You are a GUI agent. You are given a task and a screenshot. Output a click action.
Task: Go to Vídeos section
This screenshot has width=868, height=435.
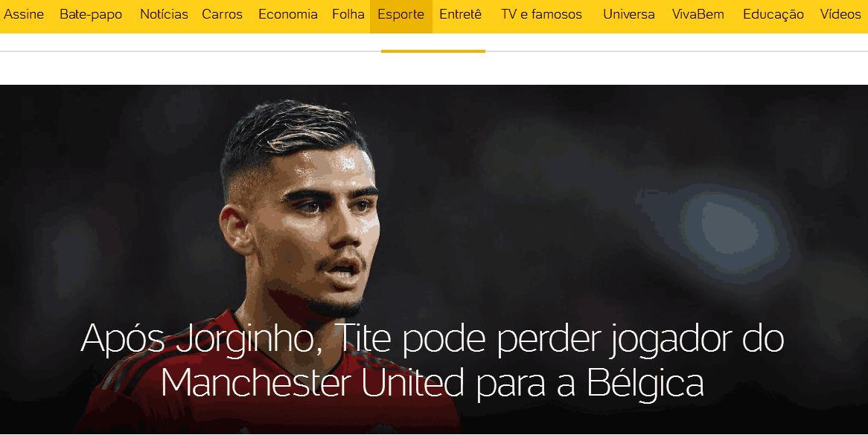840,14
